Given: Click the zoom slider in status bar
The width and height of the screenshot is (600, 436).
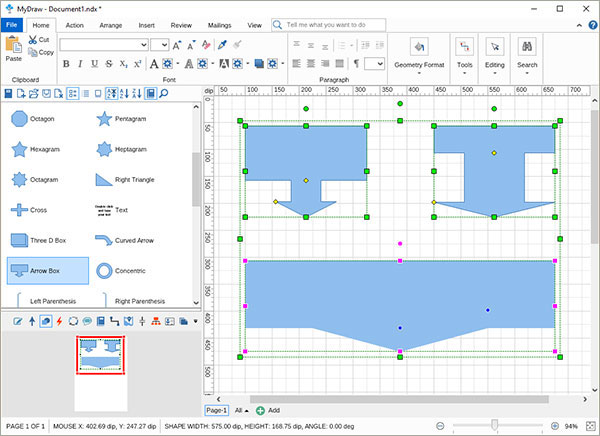Looking at the screenshot, I should [494, 425].
